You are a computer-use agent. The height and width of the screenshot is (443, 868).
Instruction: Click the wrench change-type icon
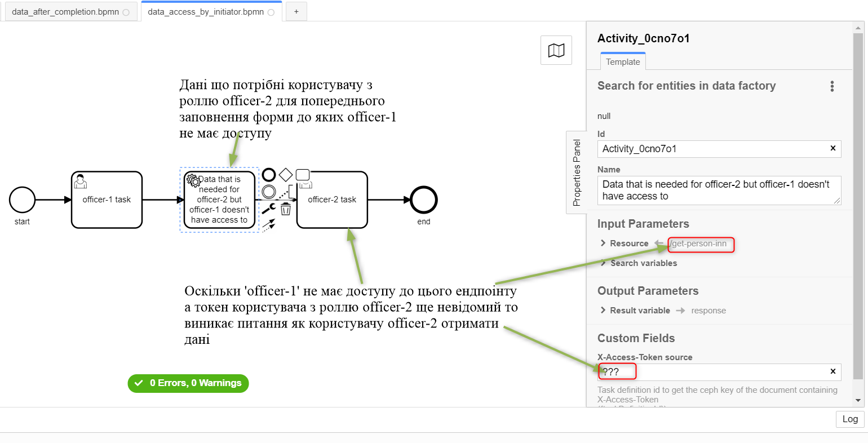[269, 209]
